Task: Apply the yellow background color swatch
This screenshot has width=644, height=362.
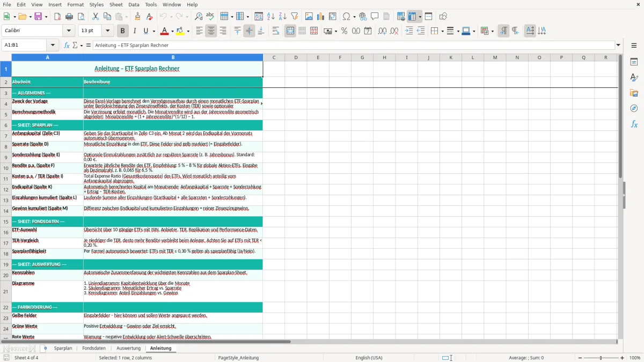Action: click(181, 31)
